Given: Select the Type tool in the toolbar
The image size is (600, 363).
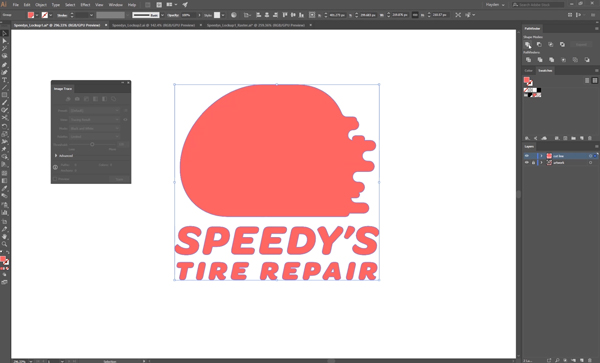Looking at the screenshot, I should click(x=4, y=80).
